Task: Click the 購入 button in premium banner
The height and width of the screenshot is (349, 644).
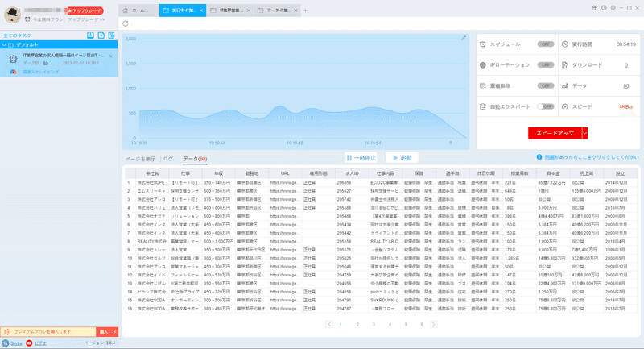Action: 104,332
